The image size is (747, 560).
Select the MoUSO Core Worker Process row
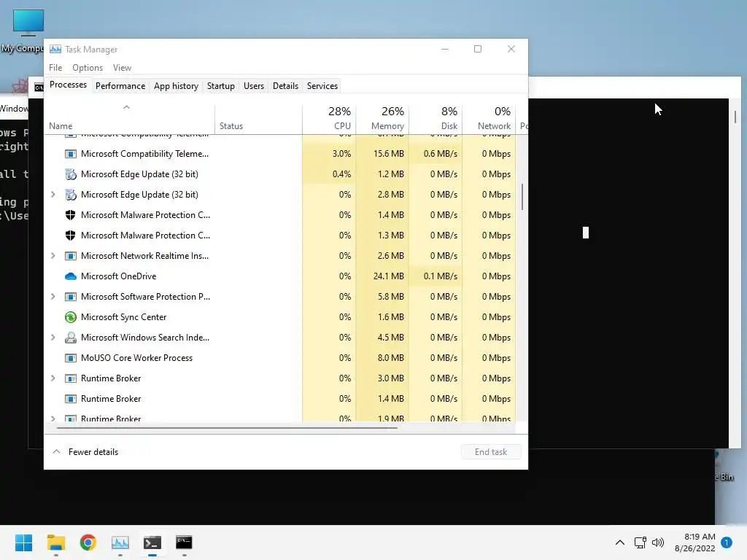point(280,358)
